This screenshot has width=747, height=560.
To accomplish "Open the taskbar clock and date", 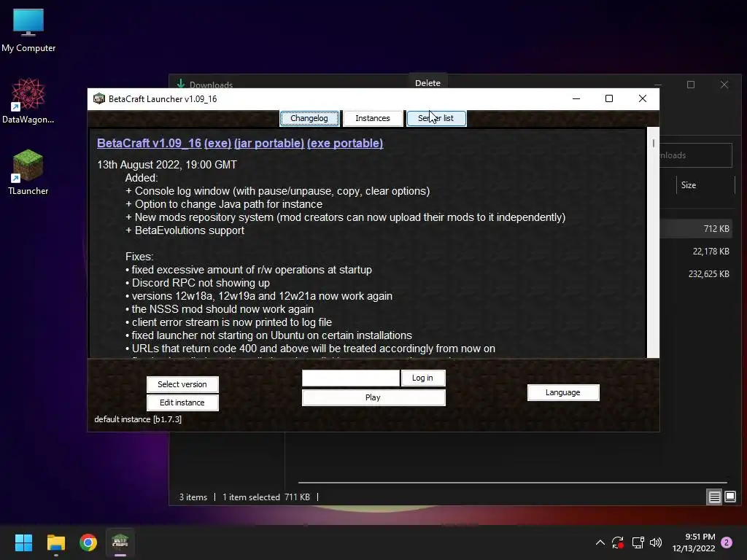I will click(694, 542).
